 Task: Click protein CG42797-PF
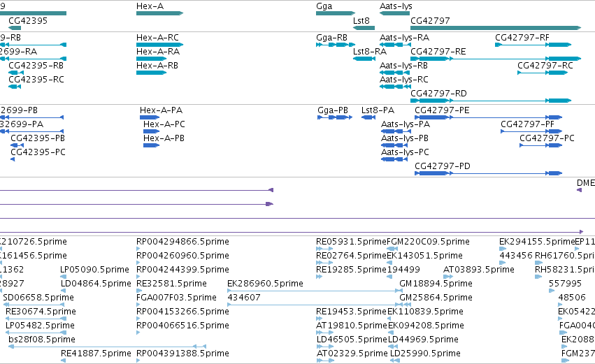(531, 131)
